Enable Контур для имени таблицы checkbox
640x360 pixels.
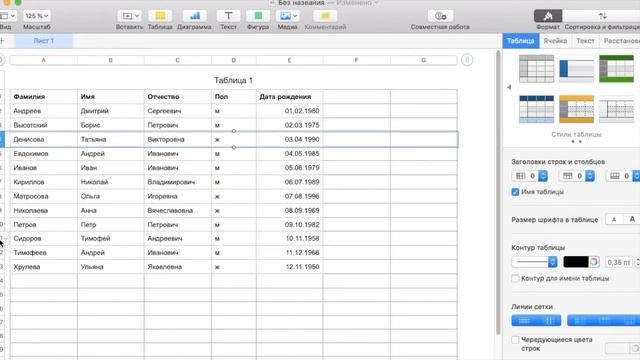pyautogui.click(x=515, y=278)
